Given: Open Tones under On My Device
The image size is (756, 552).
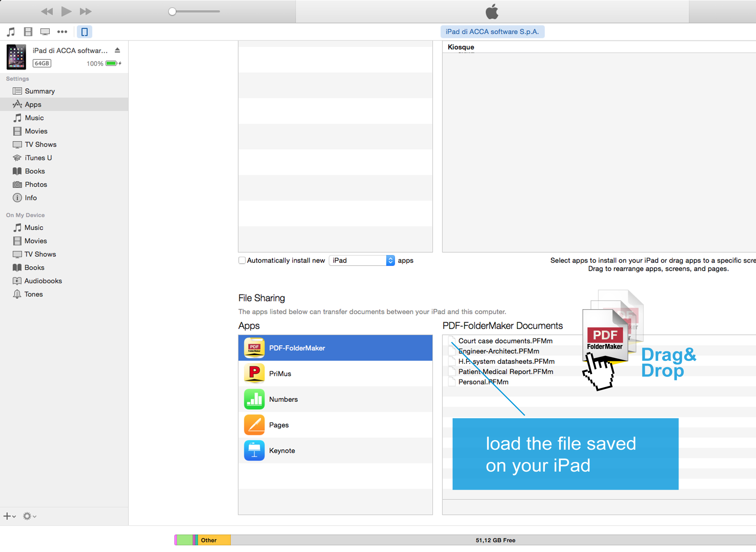Looking at the screenshot, I should [x=64, y=294].
